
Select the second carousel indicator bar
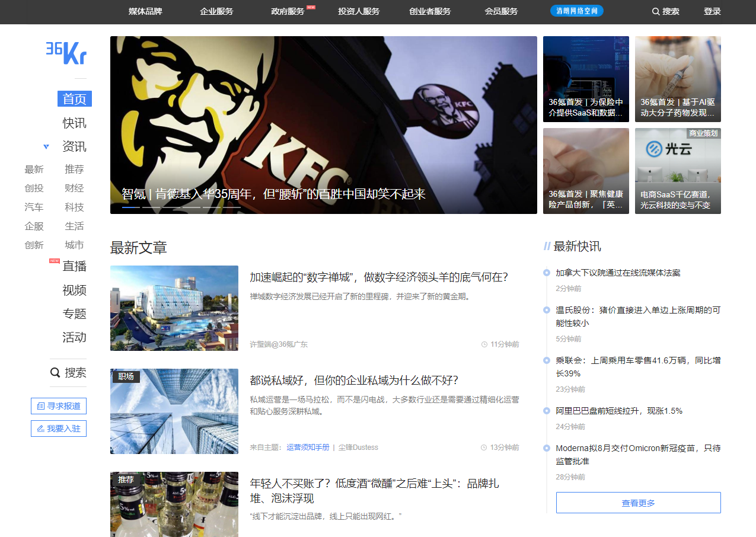pos(151,207)
